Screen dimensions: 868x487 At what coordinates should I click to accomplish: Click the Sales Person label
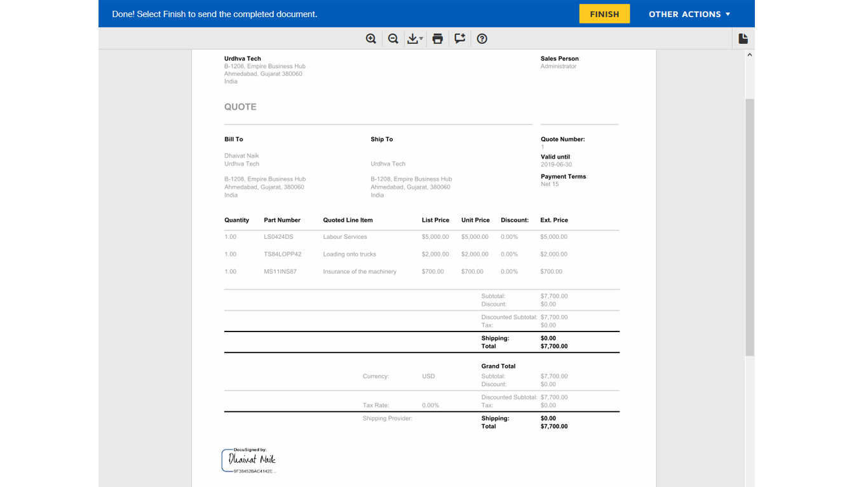click(560, 58)
